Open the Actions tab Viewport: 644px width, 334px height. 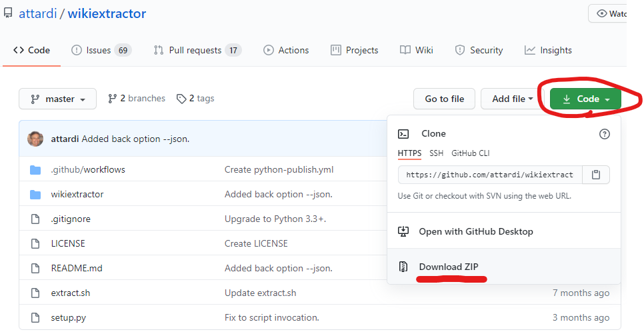(286, 50)
